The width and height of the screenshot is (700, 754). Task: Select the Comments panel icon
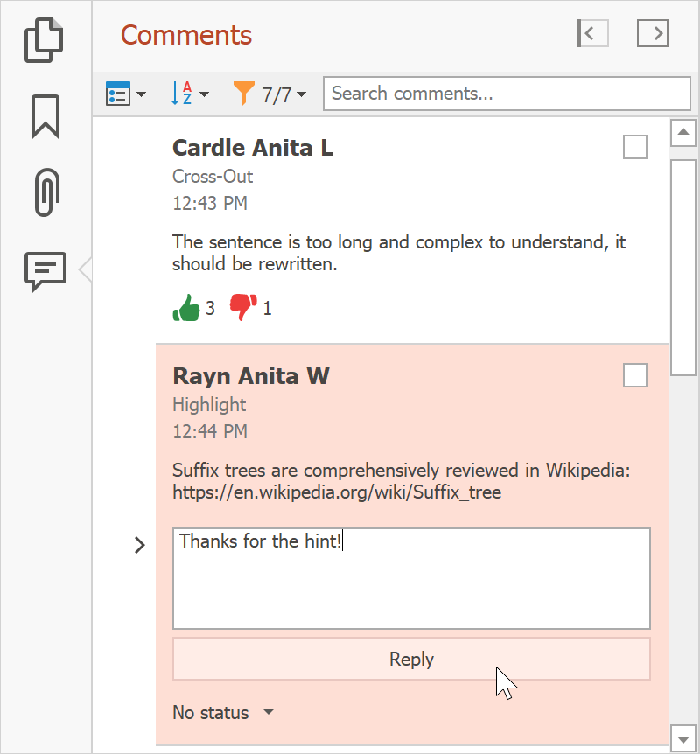click(45, 270)
